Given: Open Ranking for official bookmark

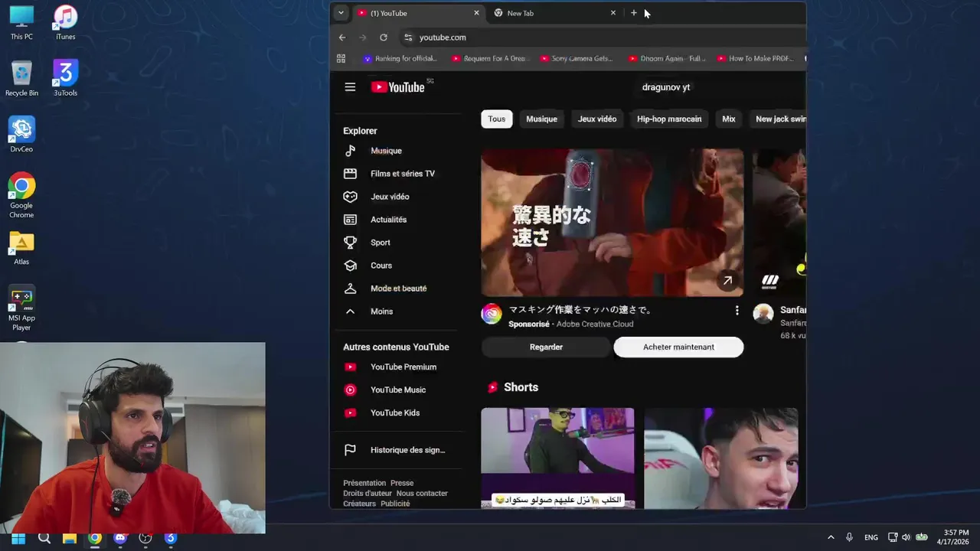Looking at the screenshot, I should point(400,58).
